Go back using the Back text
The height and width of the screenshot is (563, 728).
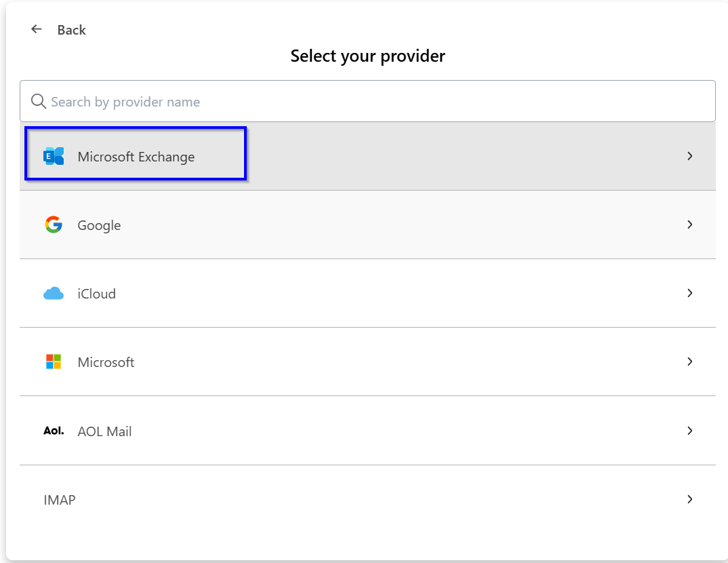[x=71, y=30]
